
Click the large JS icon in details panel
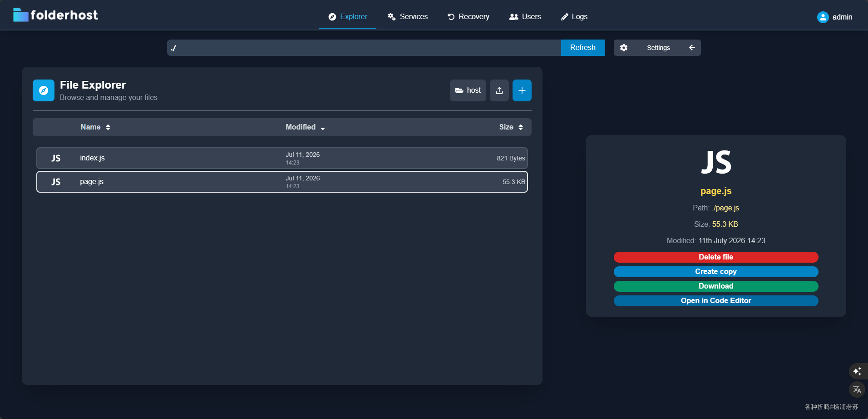pos(716,163)
